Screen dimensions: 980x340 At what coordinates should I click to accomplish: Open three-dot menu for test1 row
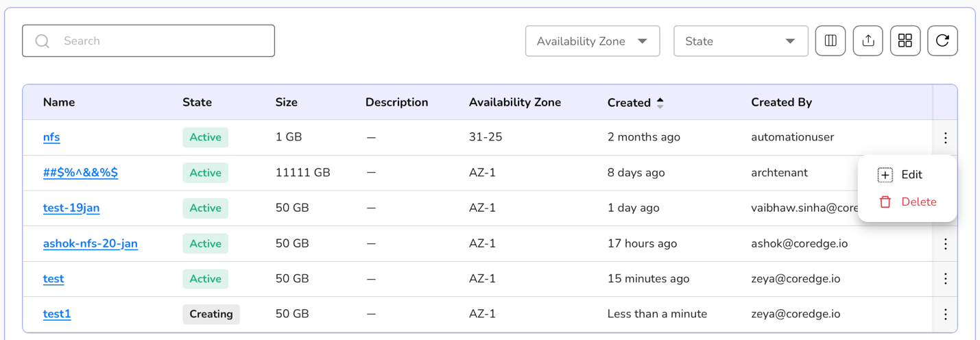click(945, 315)
